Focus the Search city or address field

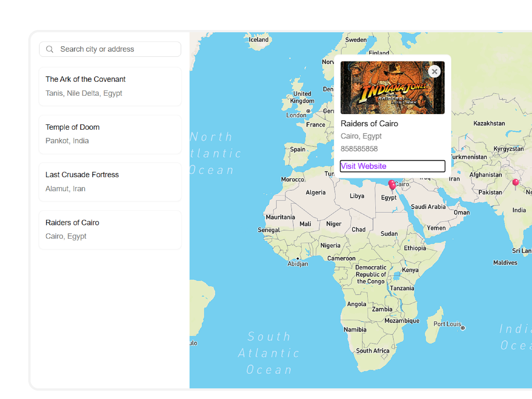pyautogui.click(x=116, y=49)
